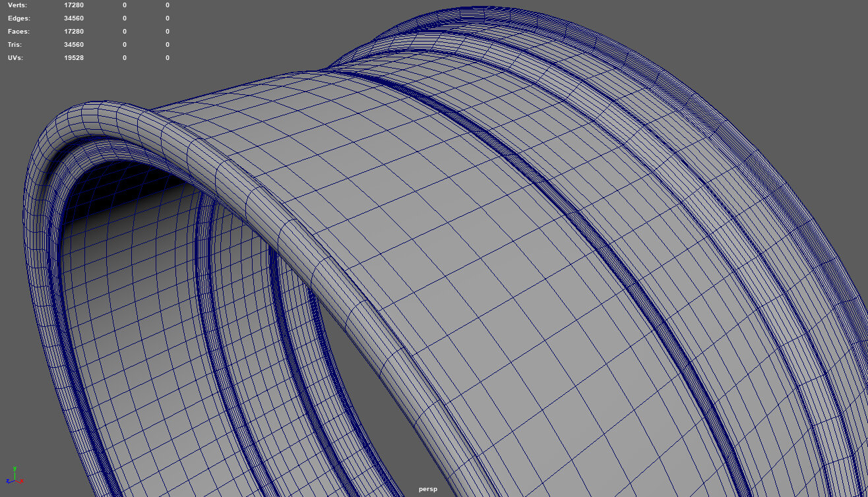Click the first zero beside Verts total
Screen dimensions: 868x497
coord(125,5)
